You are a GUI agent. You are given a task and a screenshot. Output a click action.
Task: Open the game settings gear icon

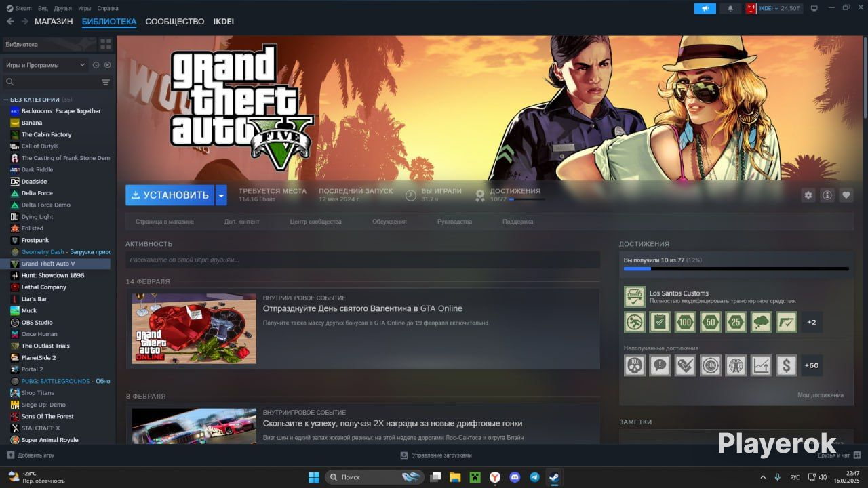tap(808, 195)
